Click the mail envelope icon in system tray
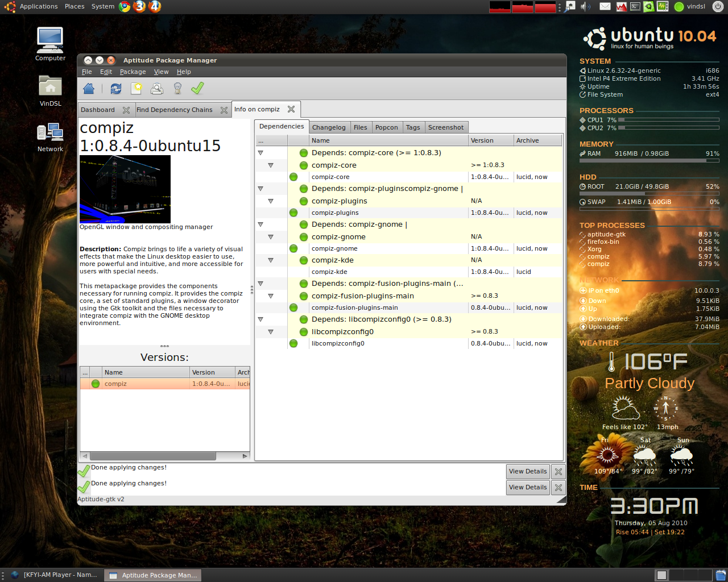728x582 pixels. coord(605,6)
